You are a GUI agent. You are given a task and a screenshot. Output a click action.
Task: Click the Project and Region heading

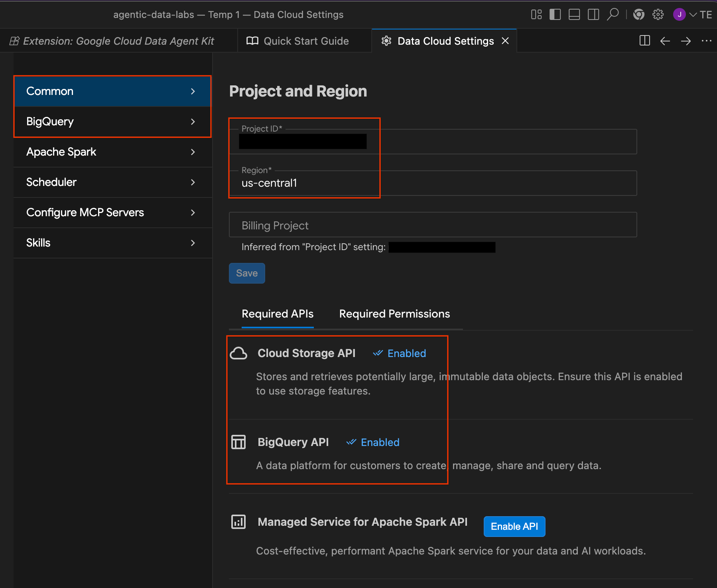pos(298,91)
